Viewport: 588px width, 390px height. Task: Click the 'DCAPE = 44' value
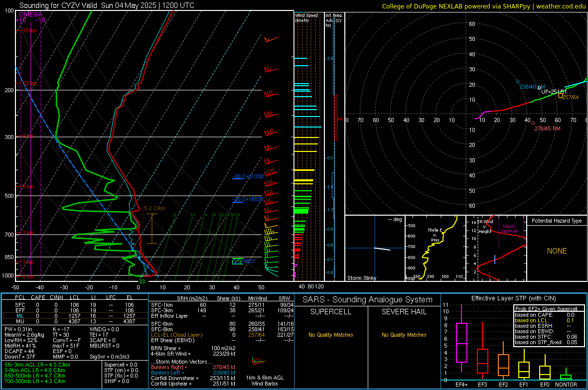19,351
